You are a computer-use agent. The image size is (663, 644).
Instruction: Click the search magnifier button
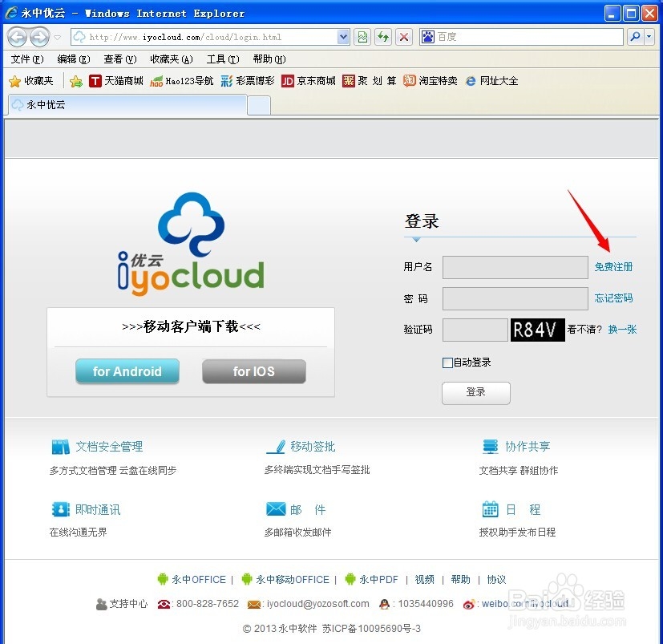point(635,37)
